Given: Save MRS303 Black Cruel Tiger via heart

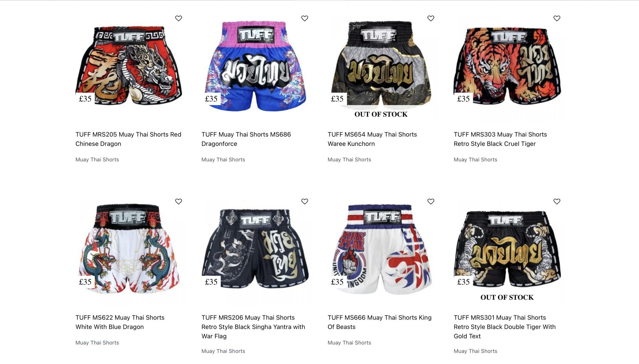Looking at the screenshot, I should coord(557,18).
